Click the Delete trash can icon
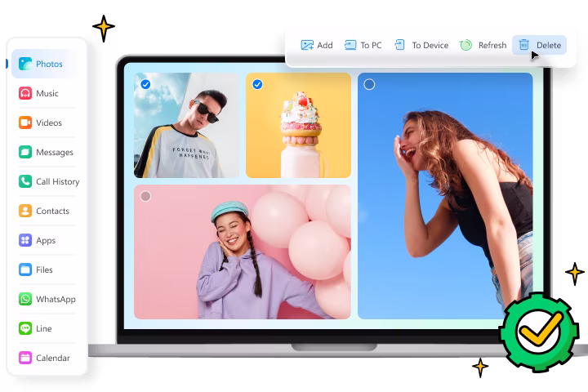Viewport: 588px width, 392px height. [x=523, y=45]
